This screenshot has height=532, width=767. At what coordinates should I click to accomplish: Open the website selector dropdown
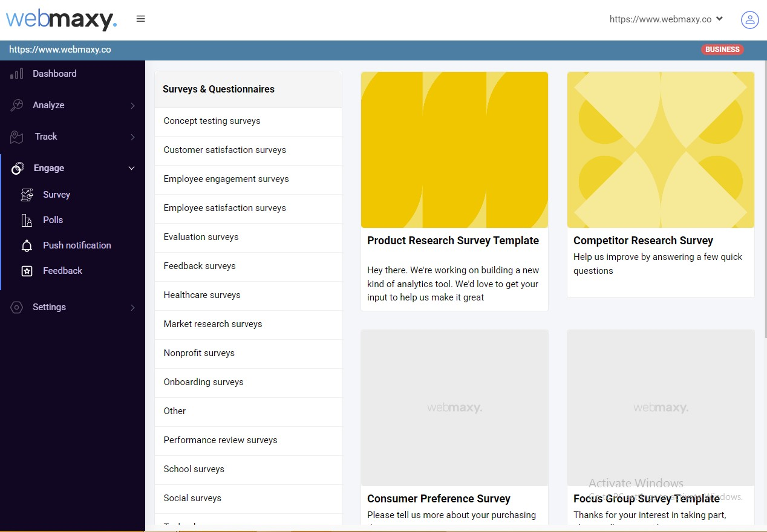click(666, 19)
